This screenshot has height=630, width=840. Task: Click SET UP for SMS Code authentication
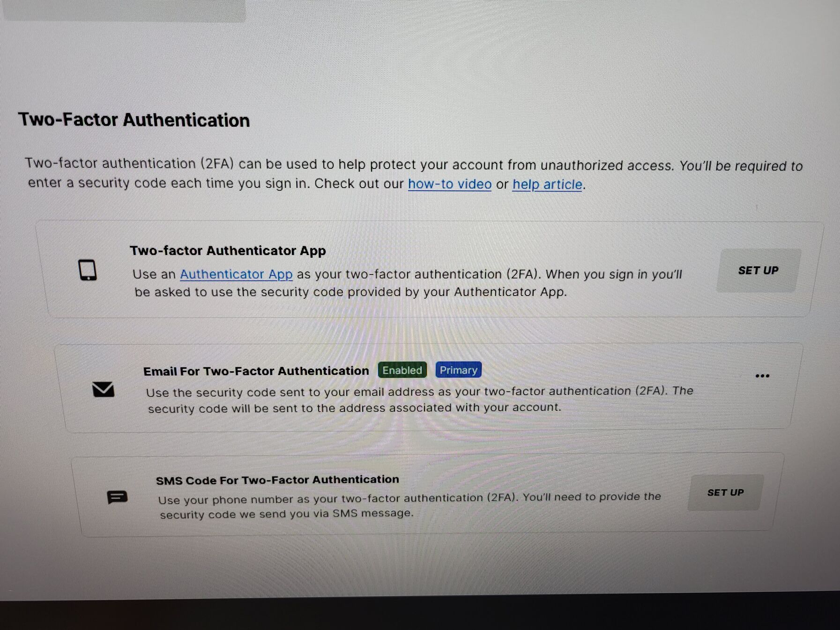[x=725, y=492]
